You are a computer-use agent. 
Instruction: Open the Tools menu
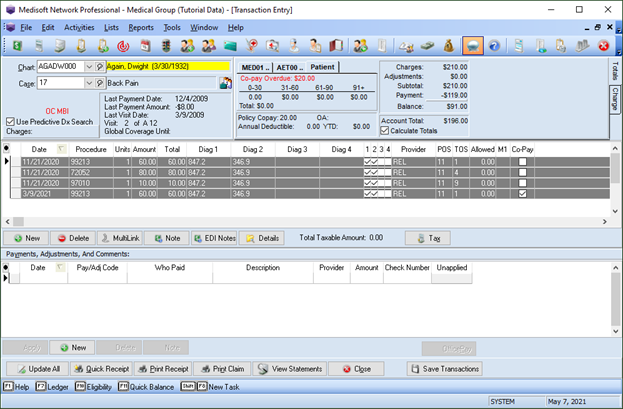click(172, 27)
